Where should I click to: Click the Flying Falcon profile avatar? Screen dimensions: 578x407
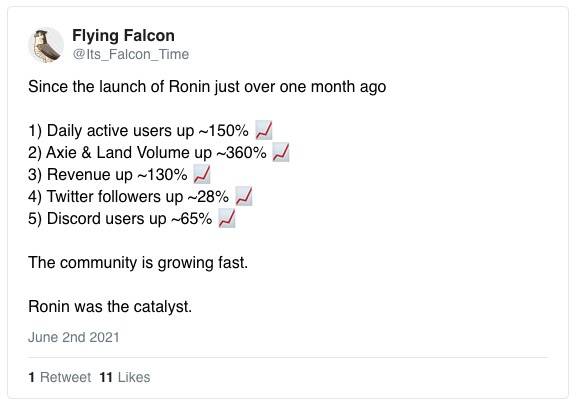[x=46, y=45]
